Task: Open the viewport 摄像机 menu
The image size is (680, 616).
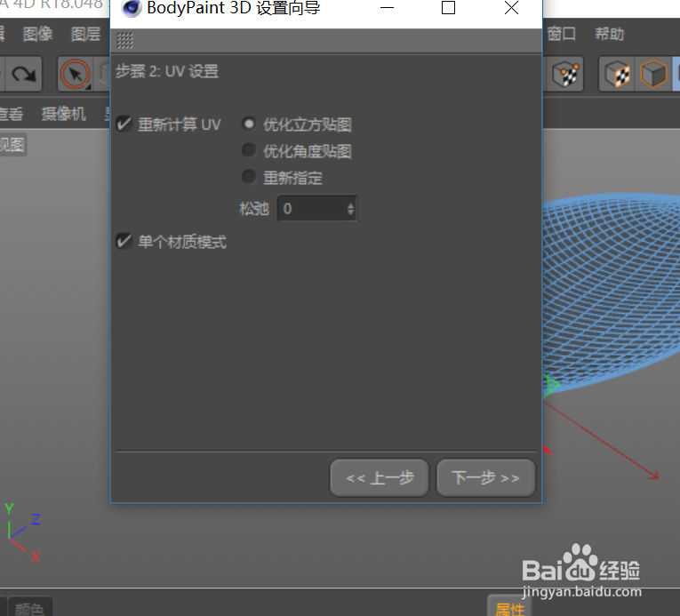Action: 64,114
